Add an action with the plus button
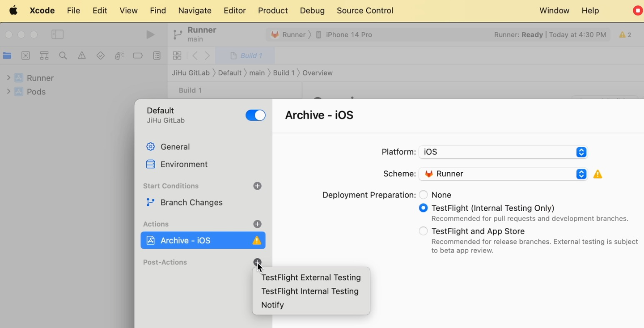Image resolution: width=644 pixels, height=328 pixels. coord(257,224)
